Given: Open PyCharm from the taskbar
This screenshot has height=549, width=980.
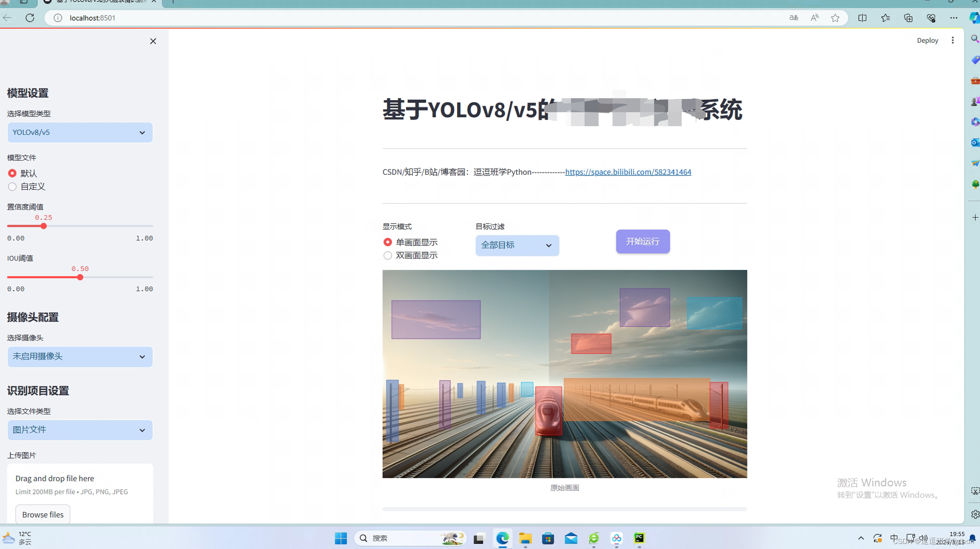Looking at the screenshot, I should pyautogui.click(x=639, y=538).
